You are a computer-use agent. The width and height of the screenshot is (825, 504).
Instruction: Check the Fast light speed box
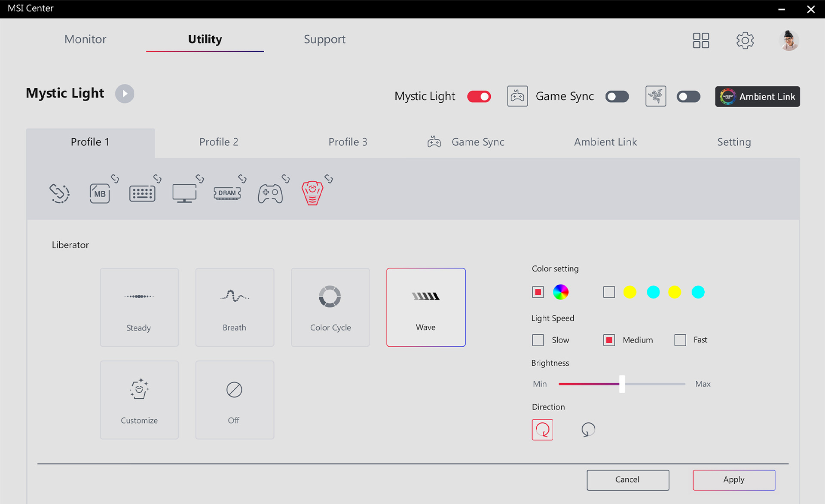(x=680, y=340)
